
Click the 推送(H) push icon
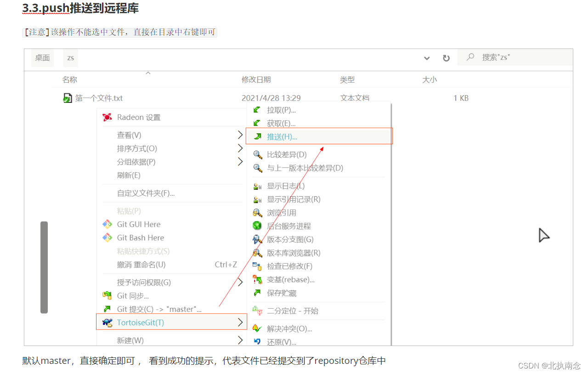[257, 136]
